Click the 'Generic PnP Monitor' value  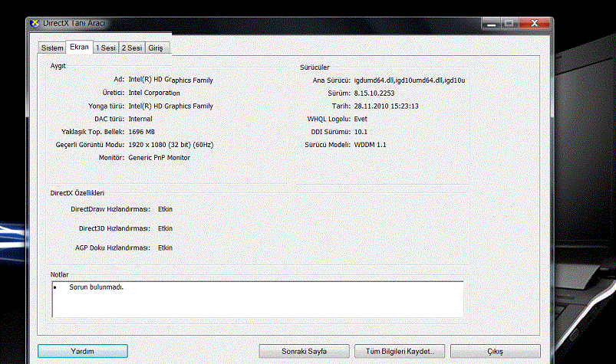point(159,158)
